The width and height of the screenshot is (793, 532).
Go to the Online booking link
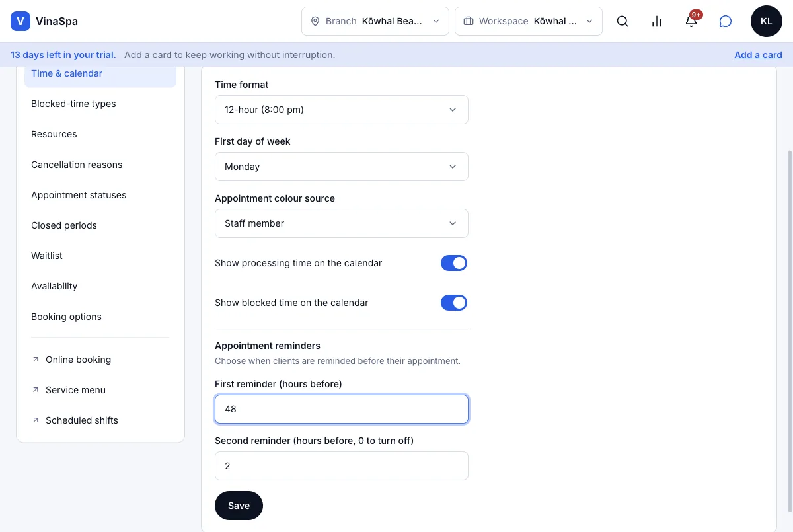pos(100,360)
